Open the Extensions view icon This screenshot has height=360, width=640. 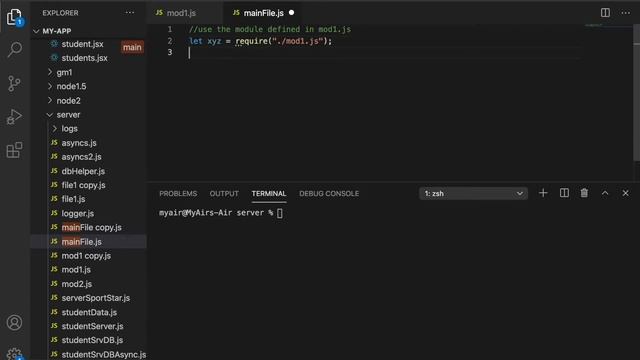pyautogui.click(x=14, y=150)
